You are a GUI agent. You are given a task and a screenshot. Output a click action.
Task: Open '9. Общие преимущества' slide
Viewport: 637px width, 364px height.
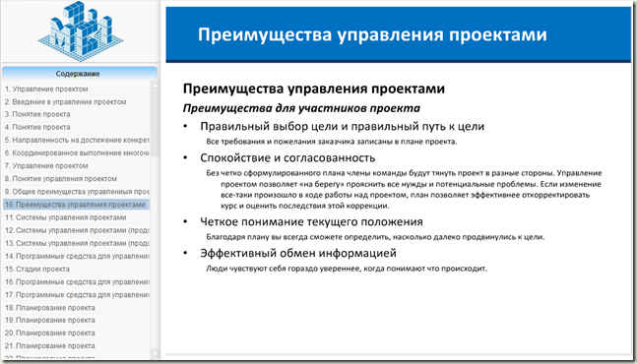(77, 192)
